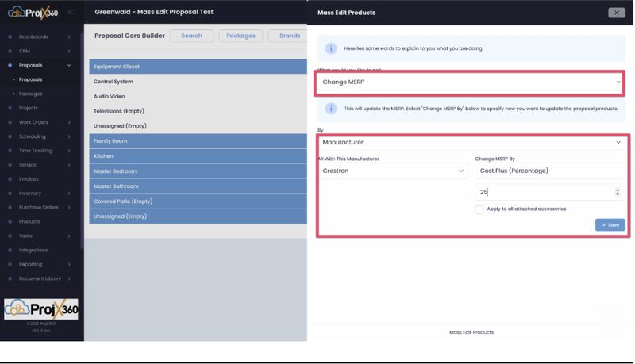The image size is (635, 364).
Task: Save the mass edit changes
Action: pyautogui.click(x=610, y=225)
